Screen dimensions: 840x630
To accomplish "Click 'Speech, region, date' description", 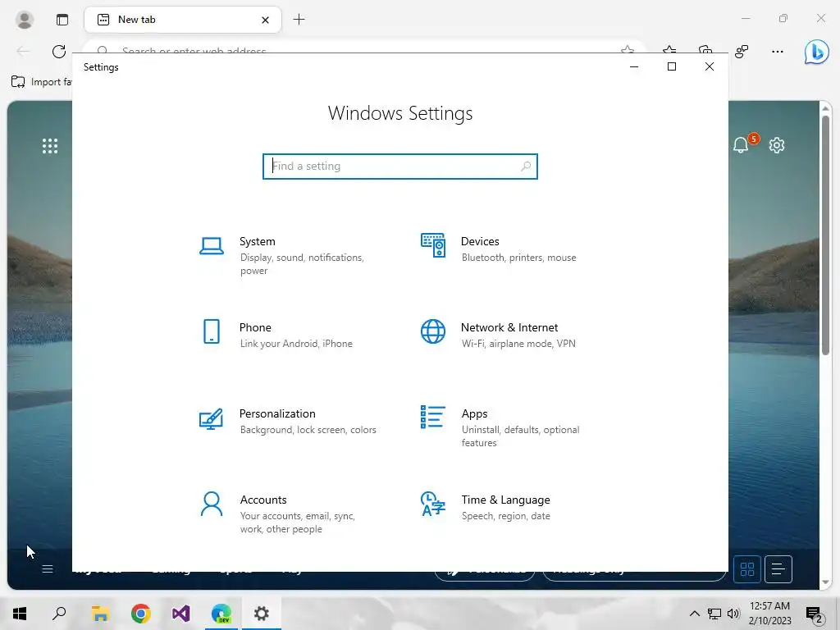I will pos(505,516).
